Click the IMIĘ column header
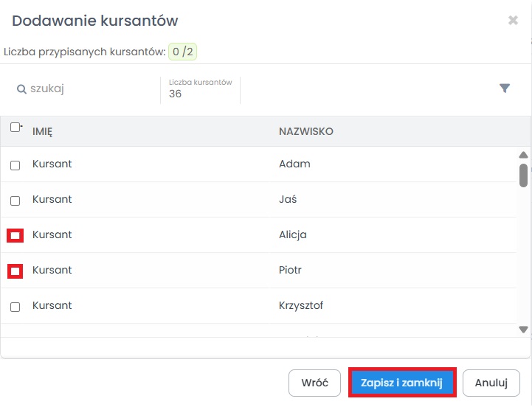This screenshot has width=532, height=407. (x=42, y=131)
